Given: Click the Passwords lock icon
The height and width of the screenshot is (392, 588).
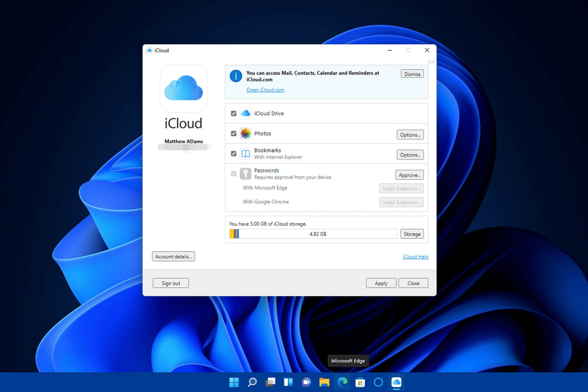Looking at the screenshot, I should coord(245,174).
